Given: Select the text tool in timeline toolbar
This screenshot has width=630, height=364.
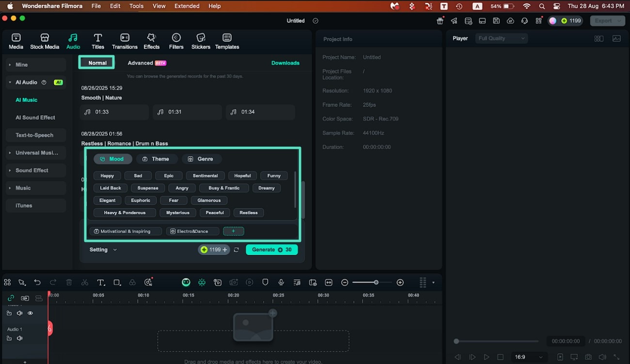Looking at the screenshot, I should [101, 283].
